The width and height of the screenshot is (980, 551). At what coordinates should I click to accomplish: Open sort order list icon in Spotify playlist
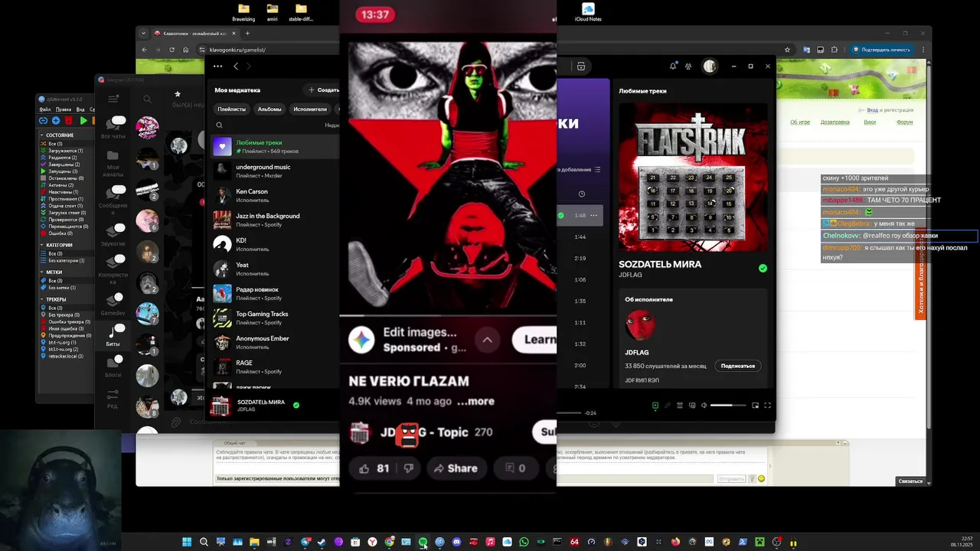pos(597,169)
